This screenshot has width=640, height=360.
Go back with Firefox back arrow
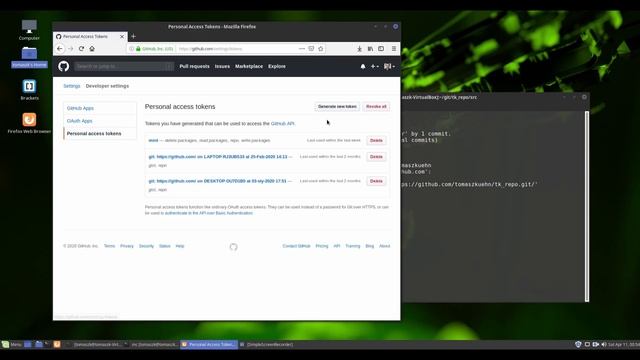[60, 49]
